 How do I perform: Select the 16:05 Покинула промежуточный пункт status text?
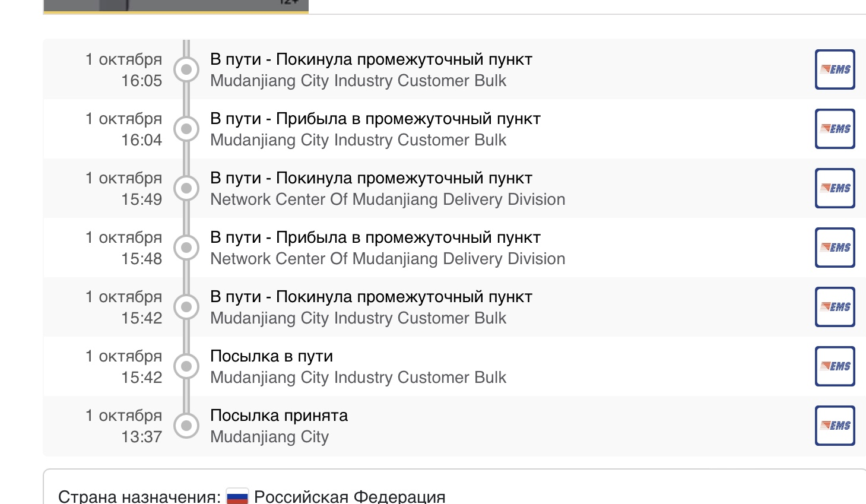pyautogui.click(x=371, y=59)
